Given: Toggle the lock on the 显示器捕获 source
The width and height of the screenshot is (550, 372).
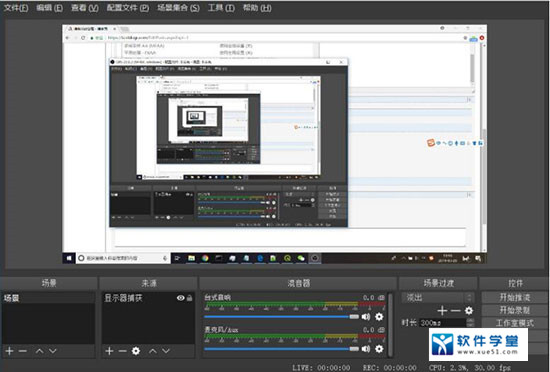Looking at the screenshot, I should 189,298.
